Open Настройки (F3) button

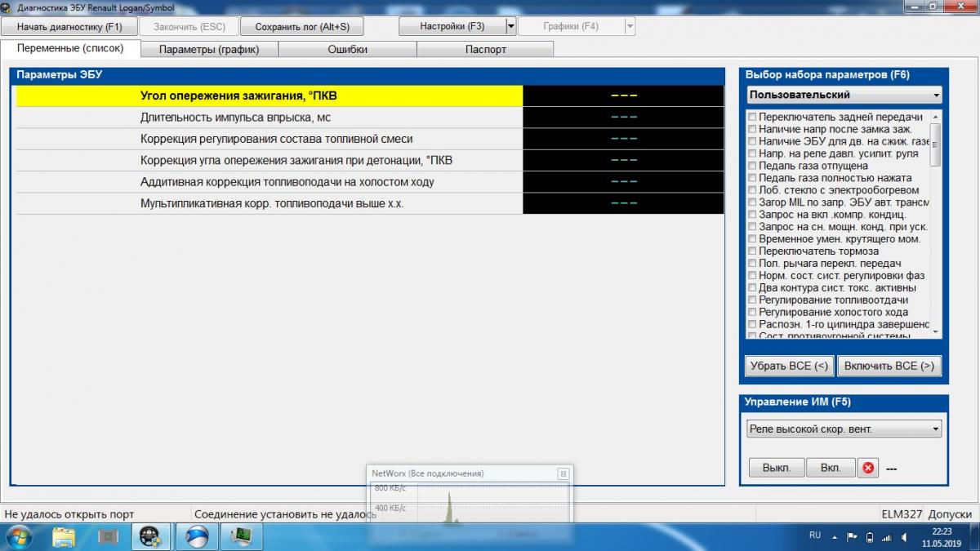pos(452,26)
